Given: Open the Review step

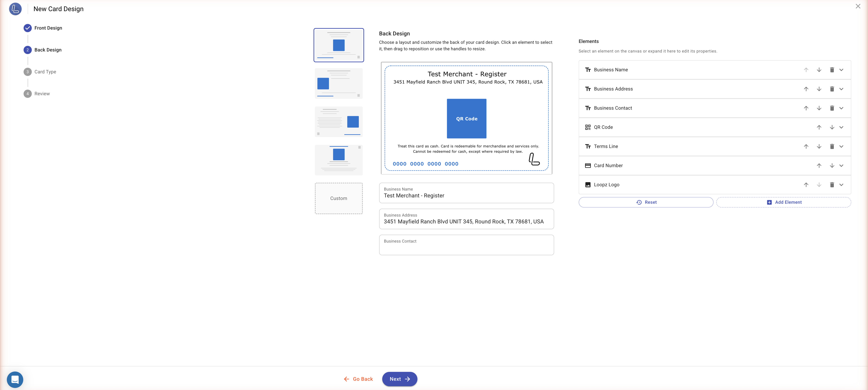Looking at the screenshot, I should coord(37,94).
